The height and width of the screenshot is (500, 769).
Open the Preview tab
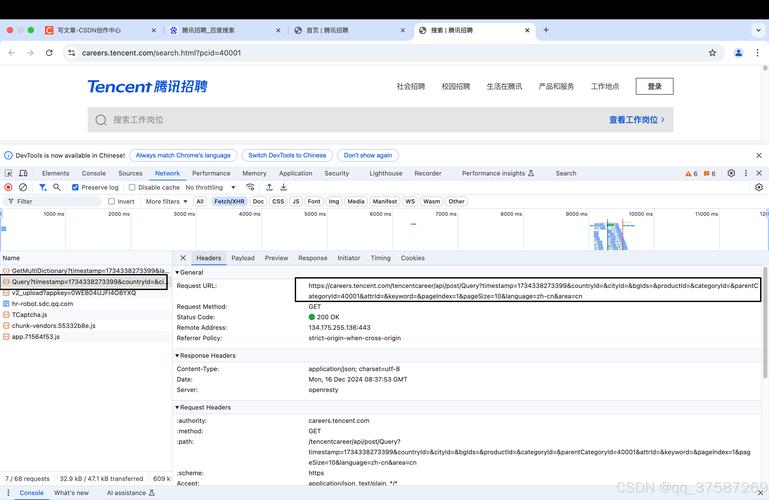(x=276, y=258)
